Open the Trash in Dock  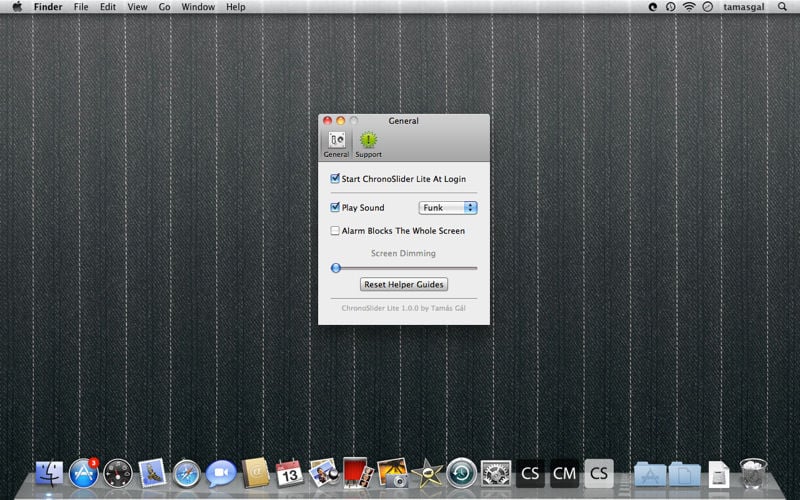tap(753, 473)
